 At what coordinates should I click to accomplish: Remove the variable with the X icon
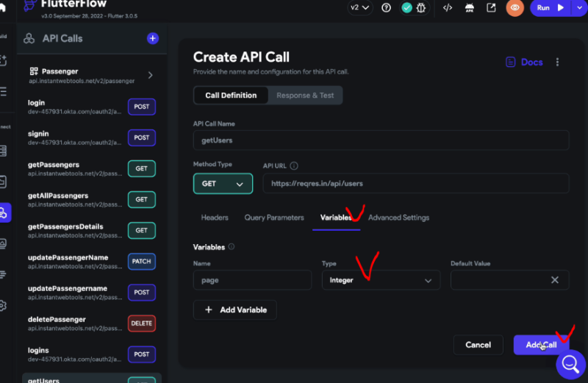(555, 280)
